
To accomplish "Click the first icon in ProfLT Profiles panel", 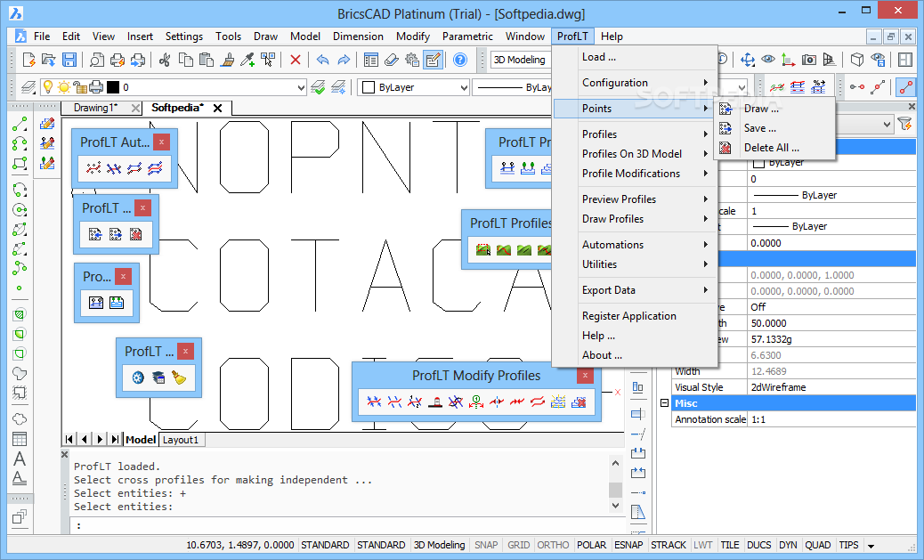I will tap(483, 250).
